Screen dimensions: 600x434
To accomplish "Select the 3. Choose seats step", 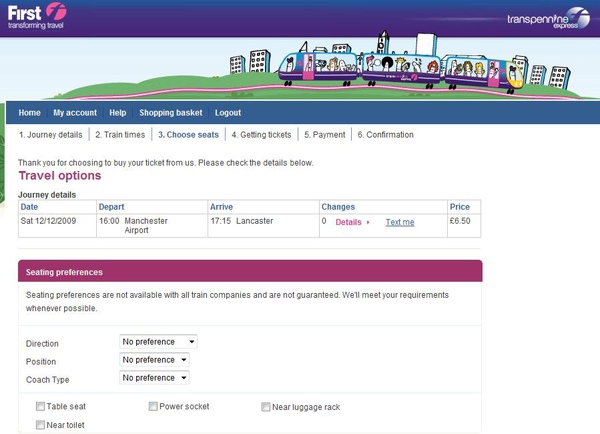I will pyautogui.click(x=188, y=135).
